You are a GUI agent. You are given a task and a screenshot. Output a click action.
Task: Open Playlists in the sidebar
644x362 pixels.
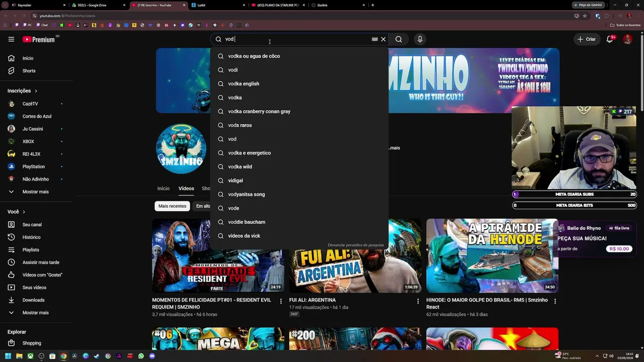(36, 250)
